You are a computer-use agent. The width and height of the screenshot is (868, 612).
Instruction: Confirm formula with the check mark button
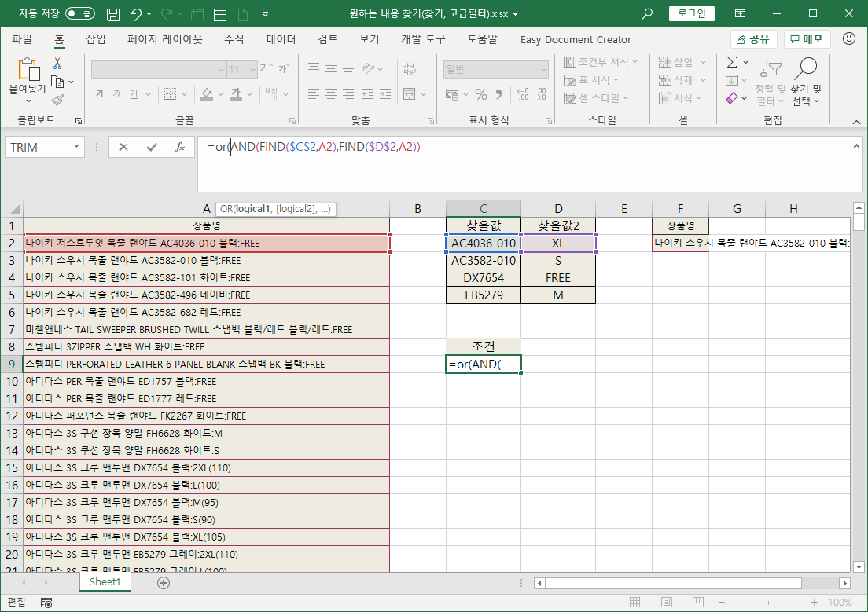(x=152, y=147)
